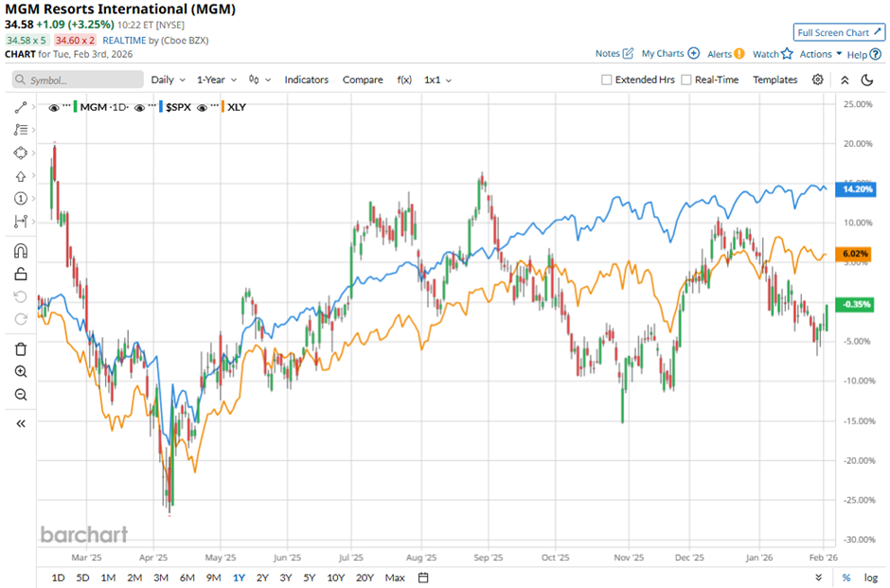Open the Daily frequency dropdown

click(x=167, y=80)
